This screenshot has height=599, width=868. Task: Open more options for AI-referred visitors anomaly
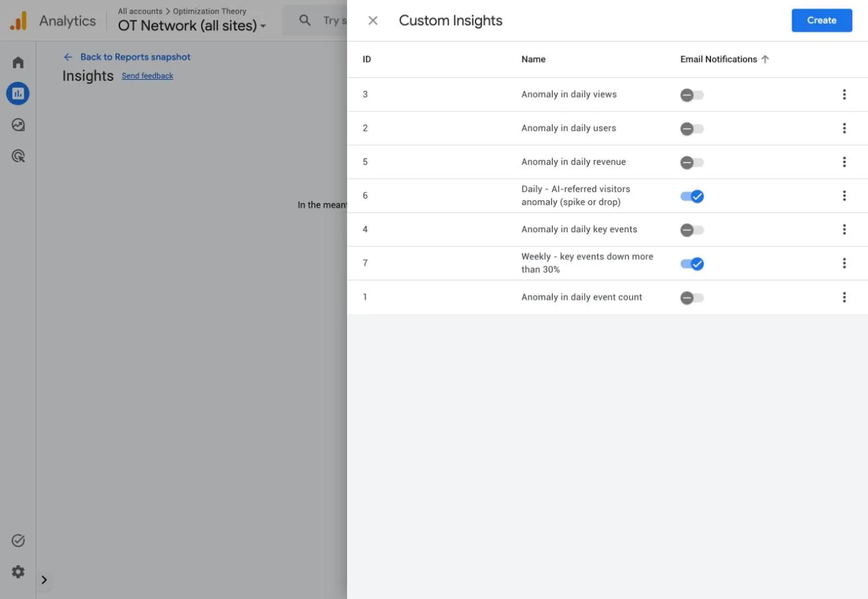pyautogui.click(x=844, y=195)
